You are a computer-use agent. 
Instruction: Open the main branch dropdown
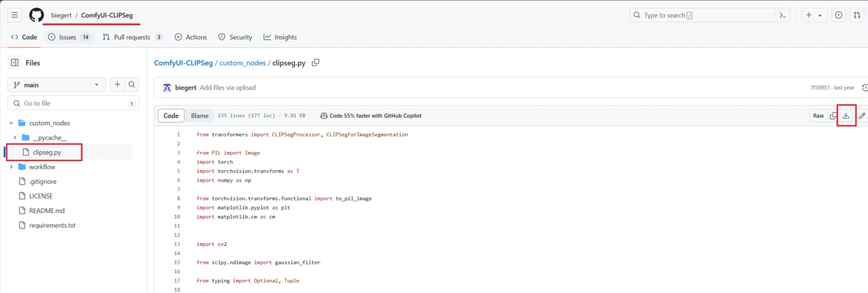click(x=56, y=85)
